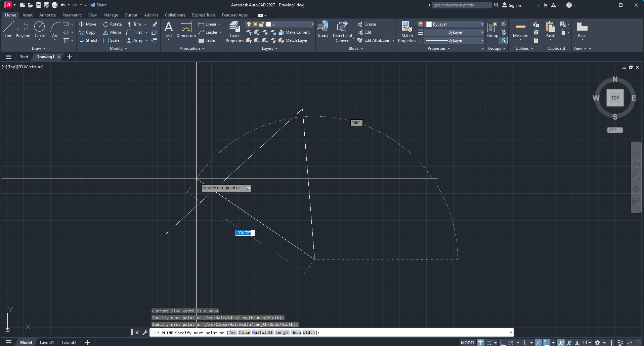Go to the Start tab
Image resolution: width=644 pixels, height=346 pixels.
click(x=24, y=57)
